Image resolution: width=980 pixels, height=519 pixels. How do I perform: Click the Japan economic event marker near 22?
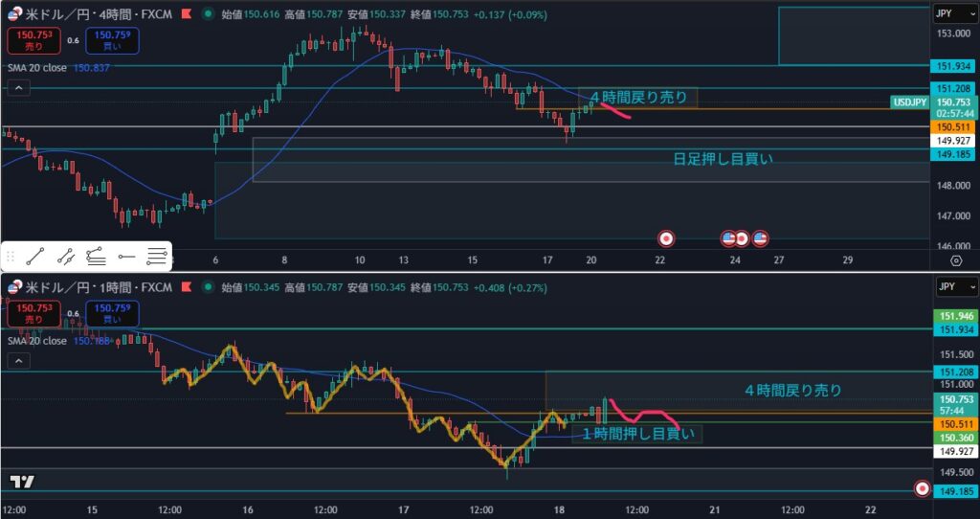(x=667, y=237)
